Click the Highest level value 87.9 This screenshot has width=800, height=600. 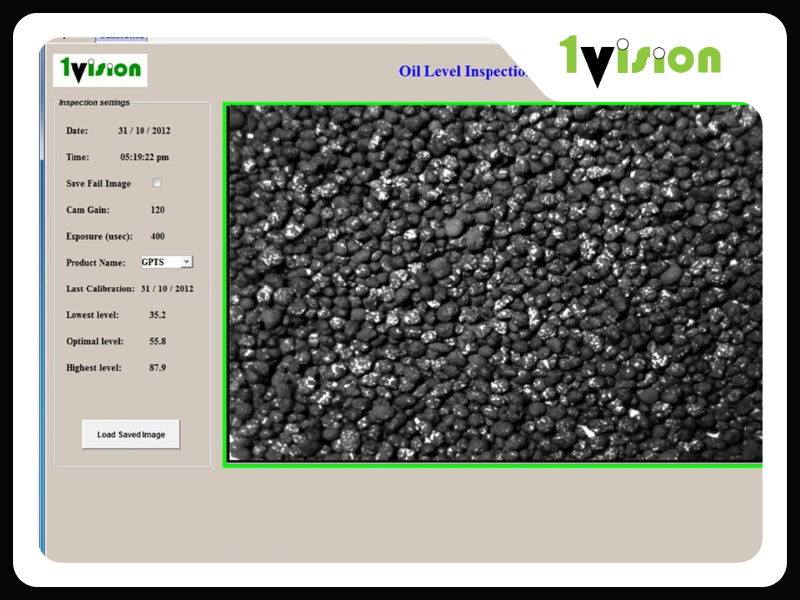[157, 367]
